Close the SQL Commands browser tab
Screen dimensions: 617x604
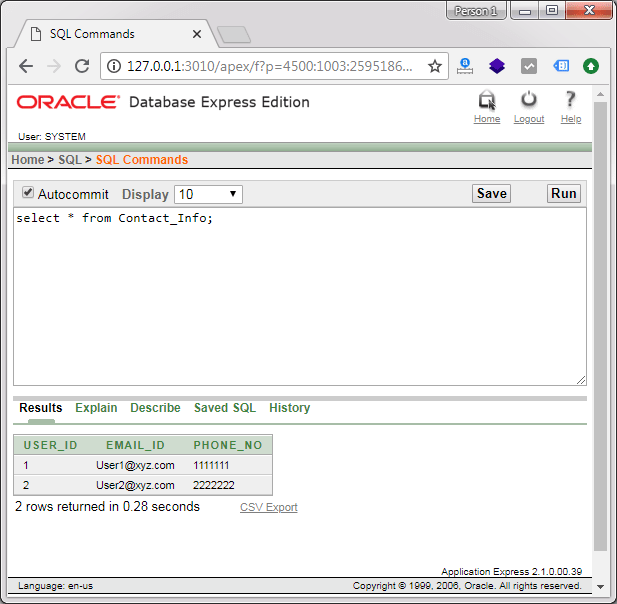pos(197,34)
